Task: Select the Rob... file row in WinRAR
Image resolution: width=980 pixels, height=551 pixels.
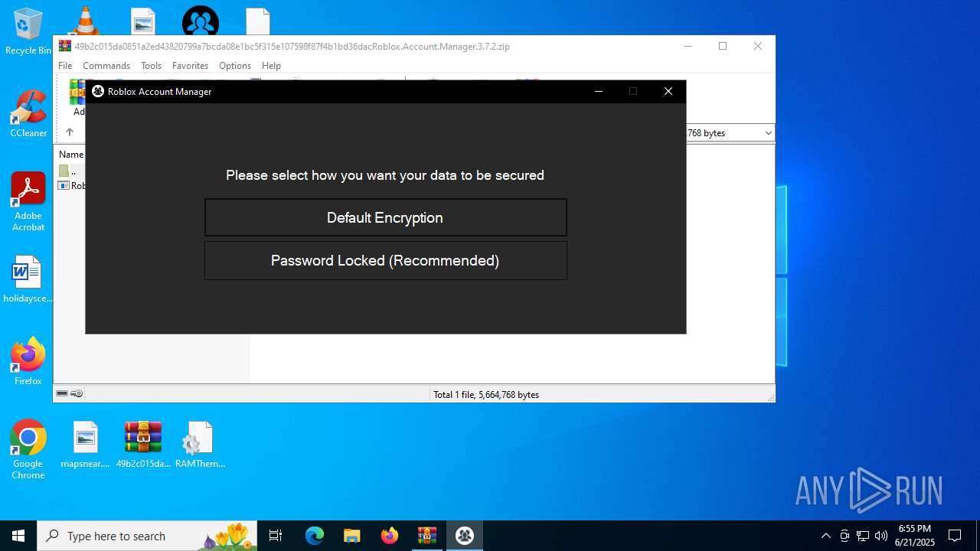Action: [x=72, y=186]
